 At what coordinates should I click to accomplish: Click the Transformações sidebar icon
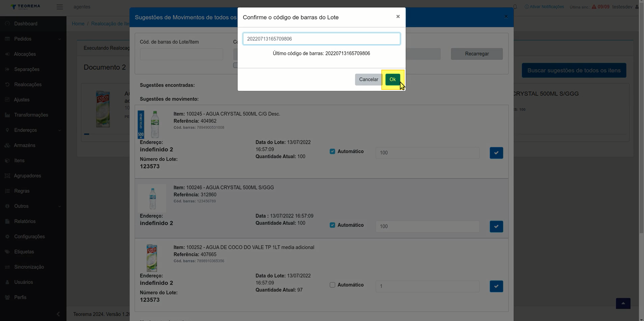click(7, 115)
